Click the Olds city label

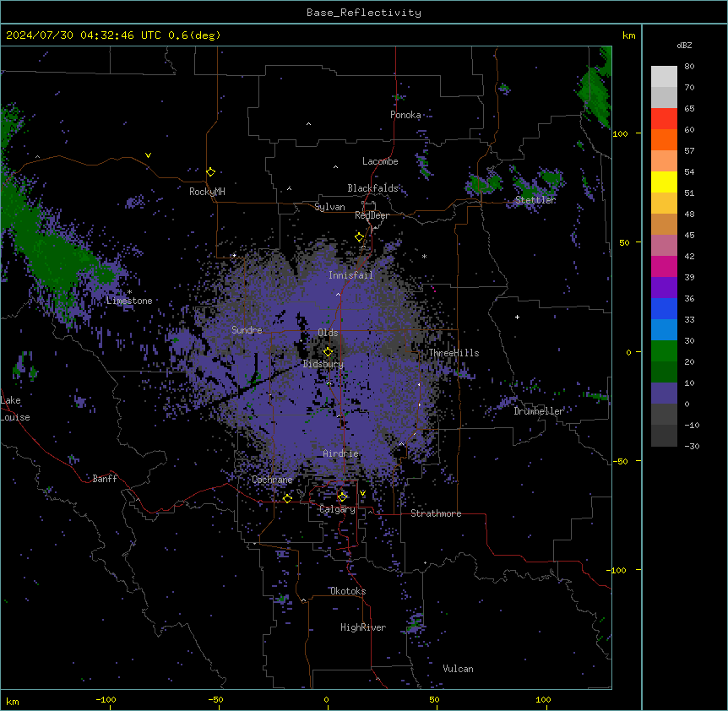[x=328, y=333]
